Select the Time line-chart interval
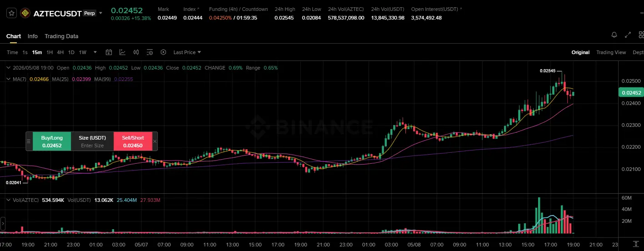The height and width of the screenshot is (251, 644). pyautogui.click(x=12, y=52)
